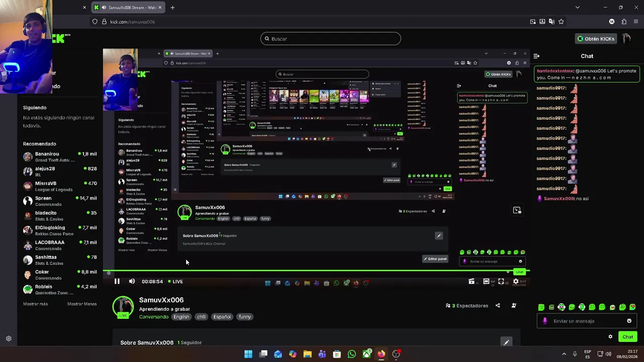Image resolution: width=644 pixels, height=362 pixels.
Task: Send message with green Chat button
Action: [627, 337]
